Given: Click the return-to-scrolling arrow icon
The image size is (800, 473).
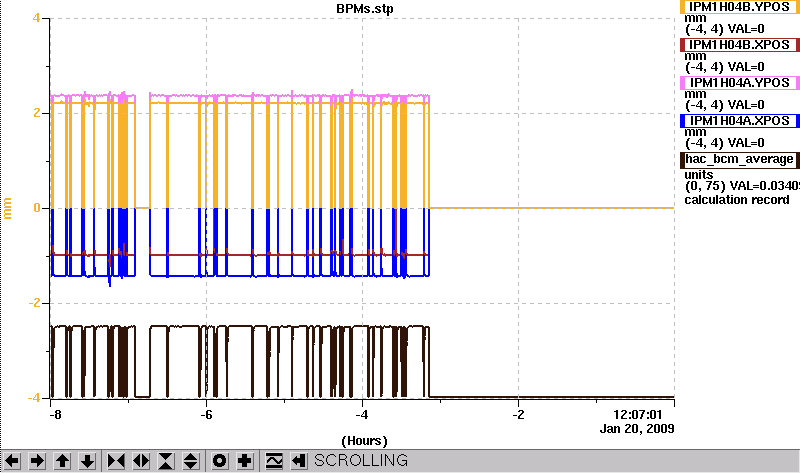Looking at the screenshot, I should 299,461.
